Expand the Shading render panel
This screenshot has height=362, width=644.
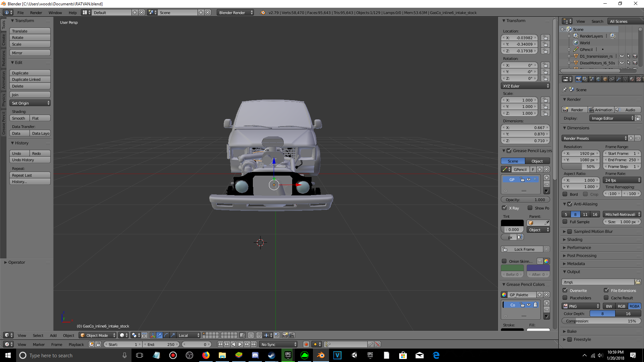(575, 240)
